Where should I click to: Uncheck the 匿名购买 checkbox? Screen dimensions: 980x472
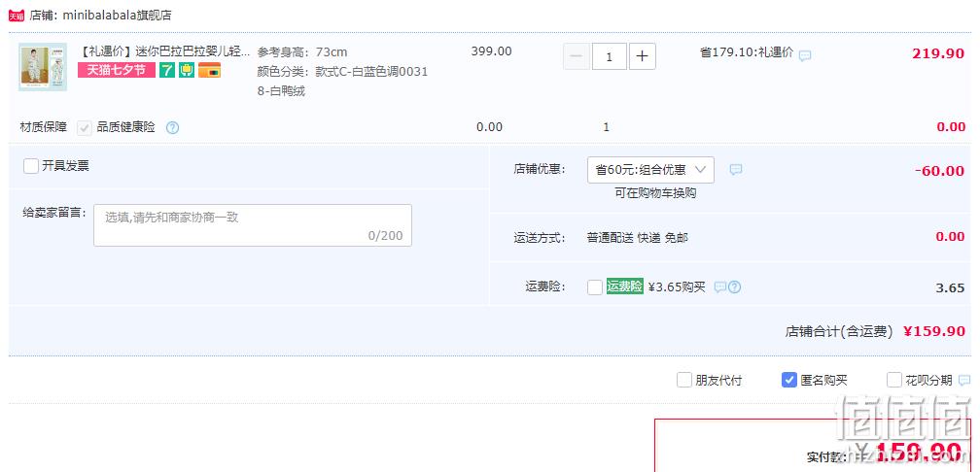click(789, 380)
